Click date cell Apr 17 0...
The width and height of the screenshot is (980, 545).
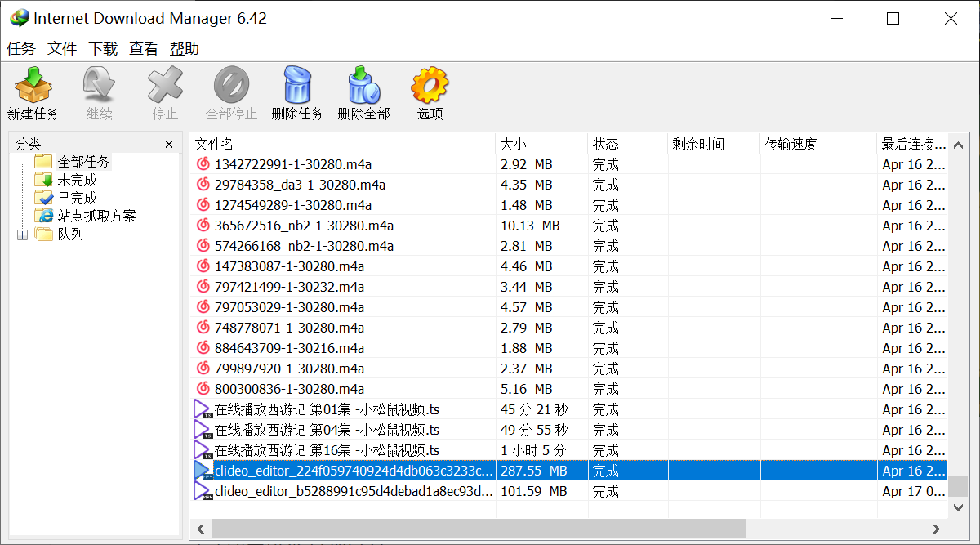tap(914, 491)
